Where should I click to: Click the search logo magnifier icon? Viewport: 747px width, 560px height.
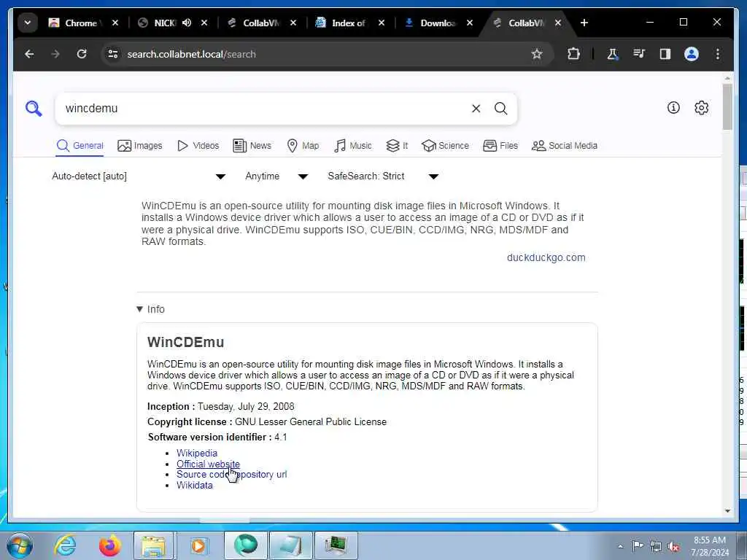34,109
